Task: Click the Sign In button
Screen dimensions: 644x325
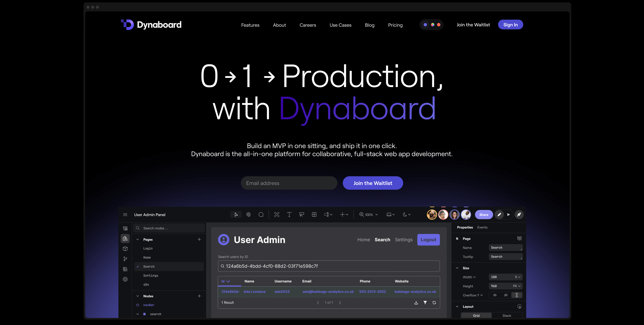Action: pyautogui.click(x=510, y=24)
